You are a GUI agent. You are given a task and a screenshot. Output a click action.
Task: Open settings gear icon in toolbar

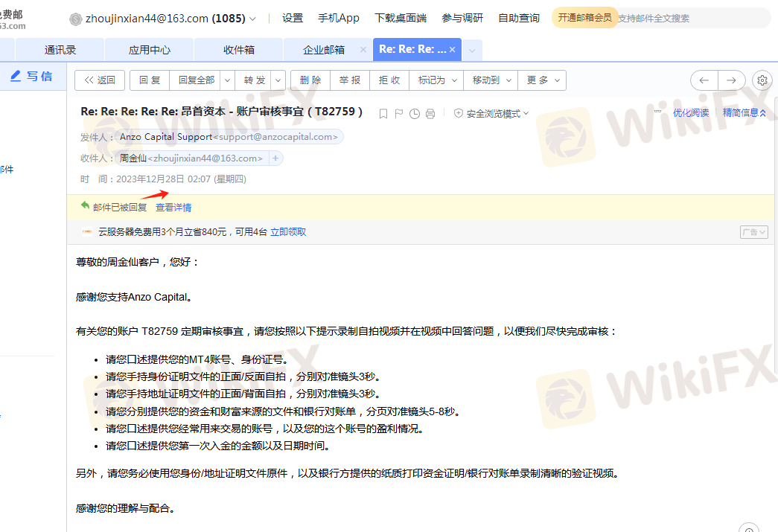coord(762,80)
